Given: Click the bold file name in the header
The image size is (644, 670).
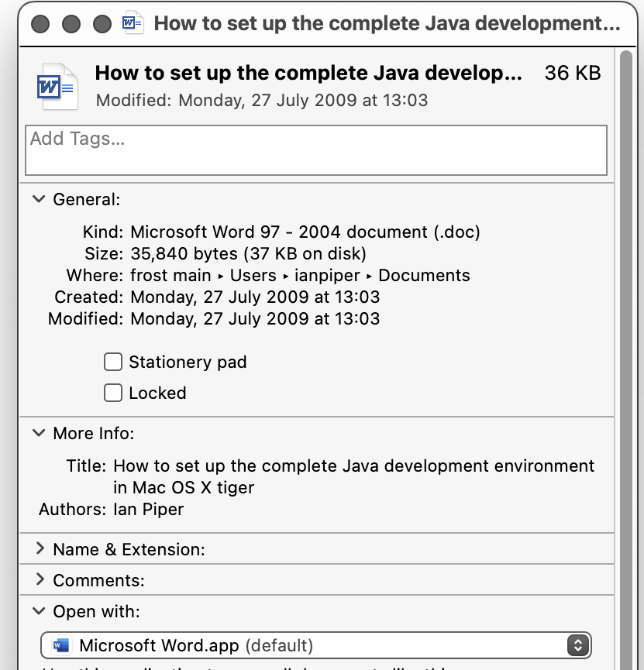Looking at the screenshot, I should pos(308,73).
